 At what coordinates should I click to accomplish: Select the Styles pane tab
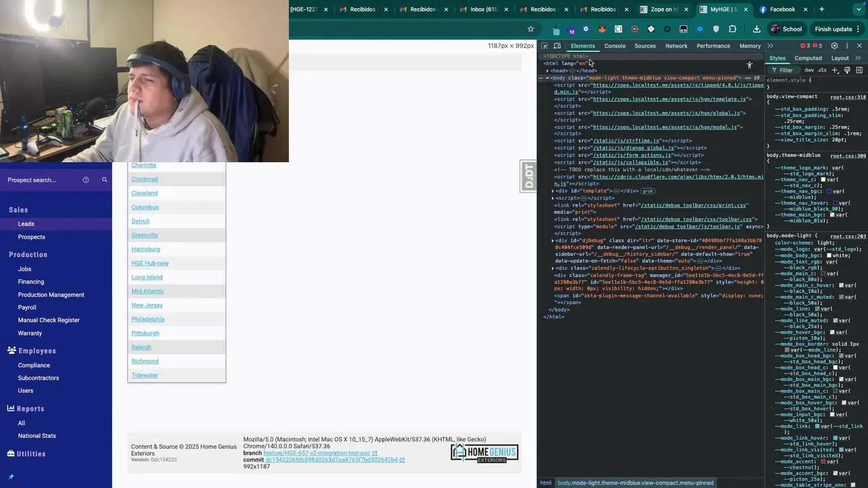coord(777,58)
